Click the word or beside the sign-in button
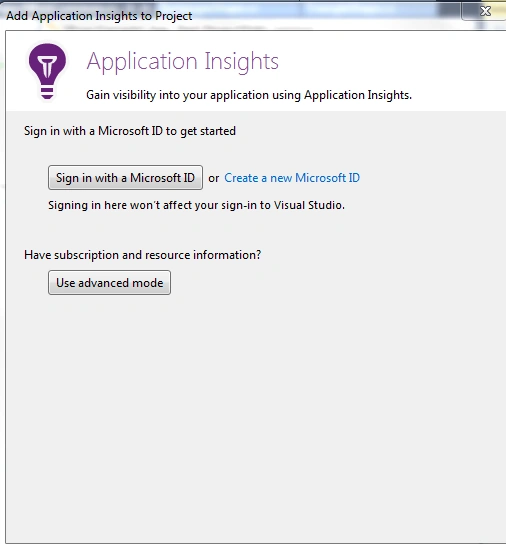This screenshot has width=506, height=544. point(214,178)
